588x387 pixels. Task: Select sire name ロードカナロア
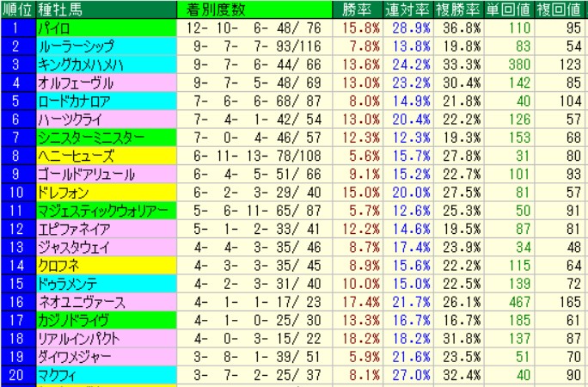(x=74, y=101)
